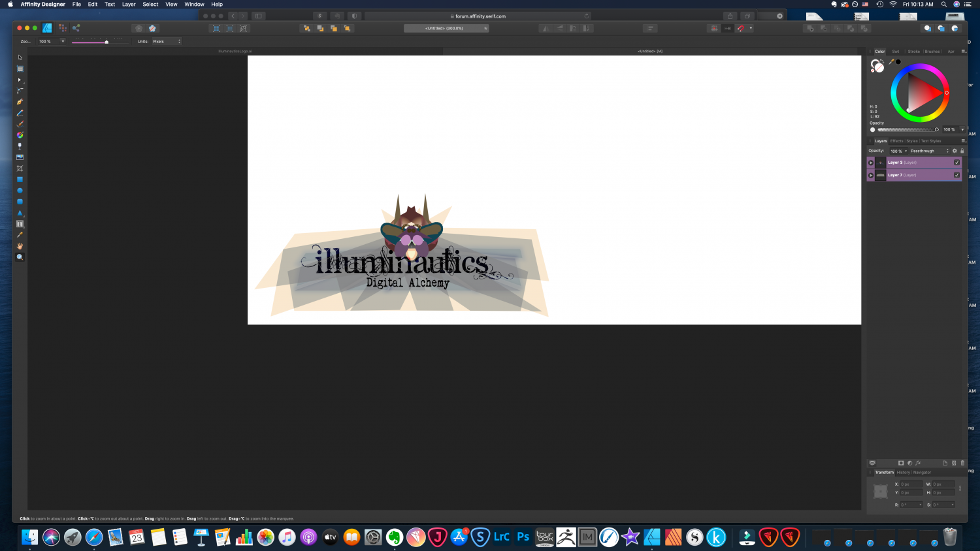
Task: Switch to the Node tool
Action: [20, 80]
